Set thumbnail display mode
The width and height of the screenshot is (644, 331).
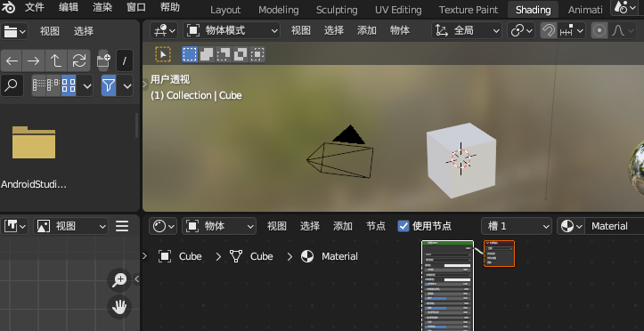pos(69,85)
